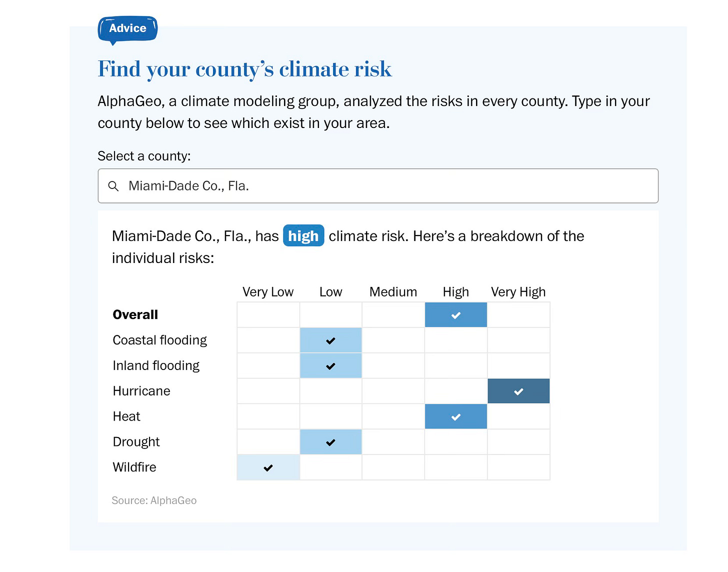This screenshot has width=728, height=572.
Task: Click the Advice speech bubble badge
Action: pos(127,29)
